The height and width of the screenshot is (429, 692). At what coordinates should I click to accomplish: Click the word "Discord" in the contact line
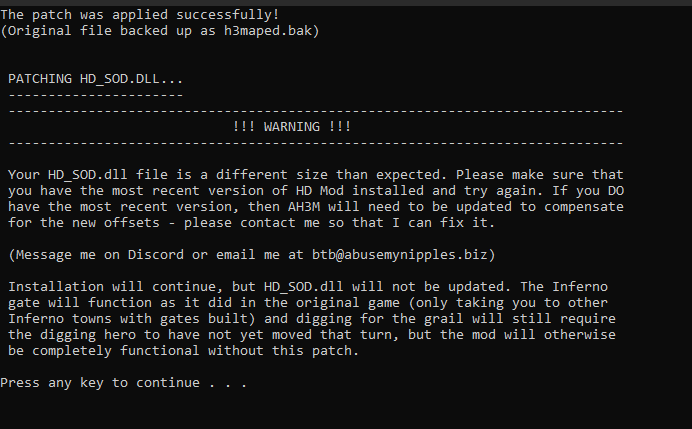[x=155, y=255]
